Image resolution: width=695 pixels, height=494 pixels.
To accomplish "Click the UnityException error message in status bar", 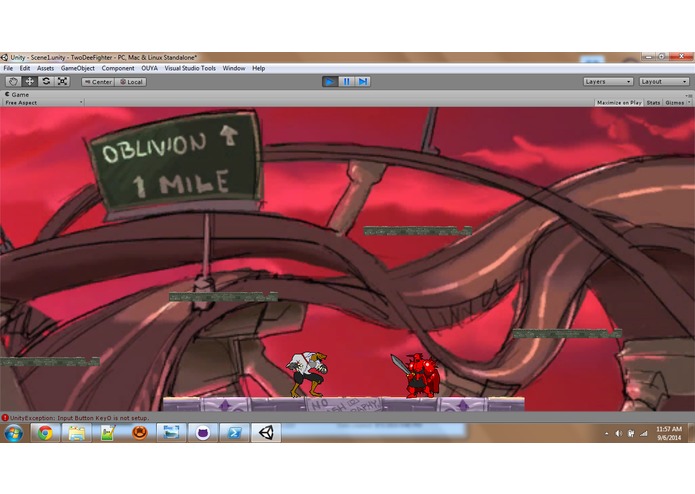I will [x=80, y=418].
